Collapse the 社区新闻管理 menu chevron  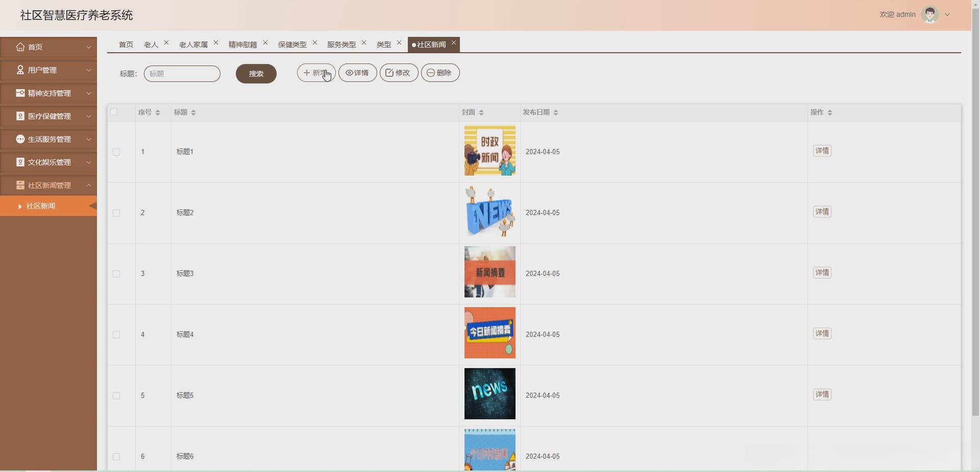click(89, 185)
